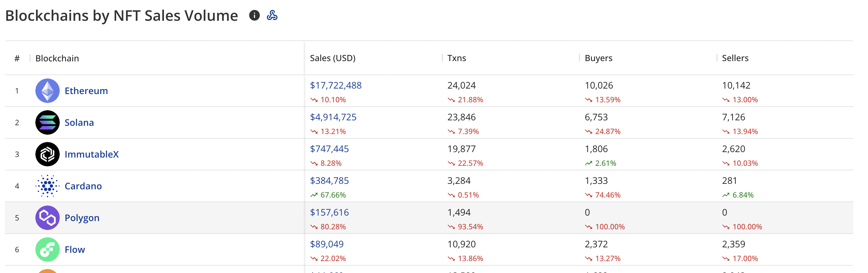868x273 pixels.
Task: Open the Cardano name link
Action: [x=83, y=186]
